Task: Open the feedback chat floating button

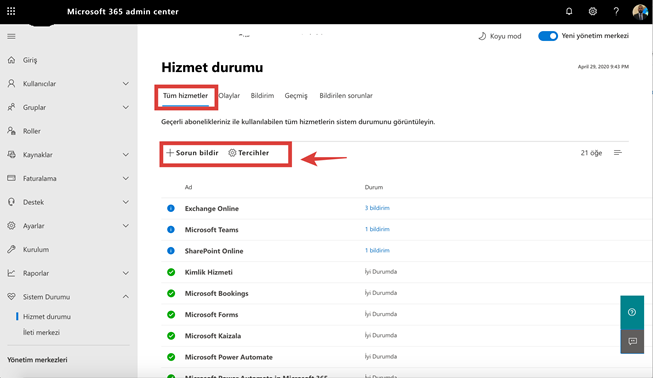Action: point(632,341)
